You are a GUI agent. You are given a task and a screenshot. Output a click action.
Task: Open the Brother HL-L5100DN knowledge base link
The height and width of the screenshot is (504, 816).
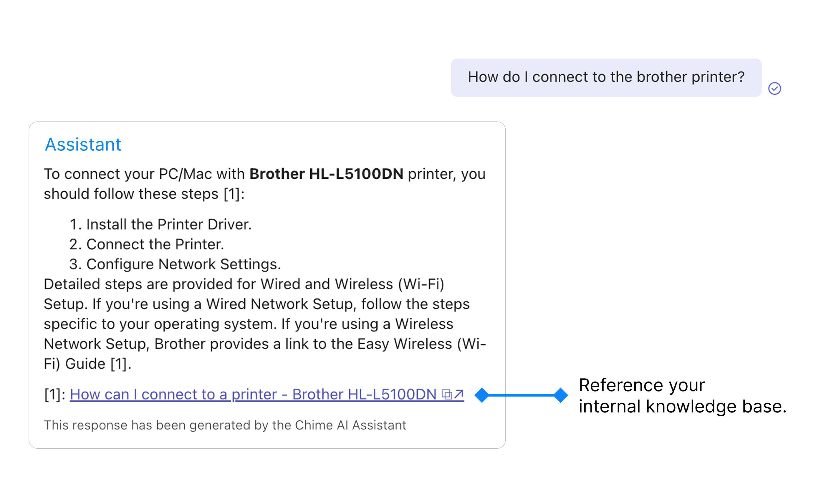coord(253,395)
